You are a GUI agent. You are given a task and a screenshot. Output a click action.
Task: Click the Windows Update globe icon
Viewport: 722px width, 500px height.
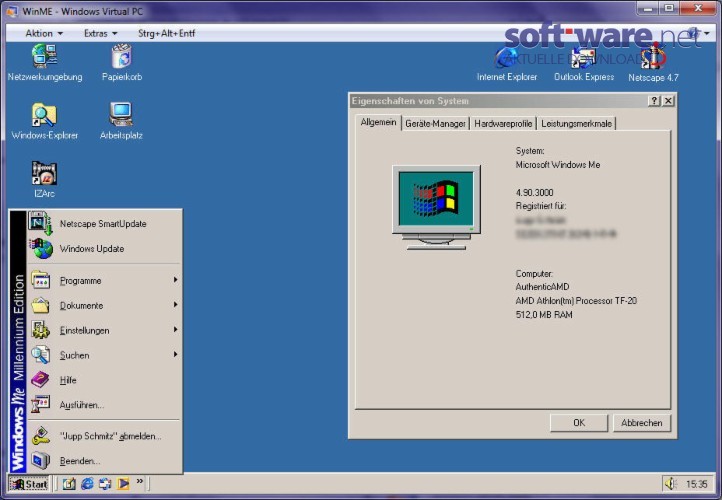click(x=41, y=249)
